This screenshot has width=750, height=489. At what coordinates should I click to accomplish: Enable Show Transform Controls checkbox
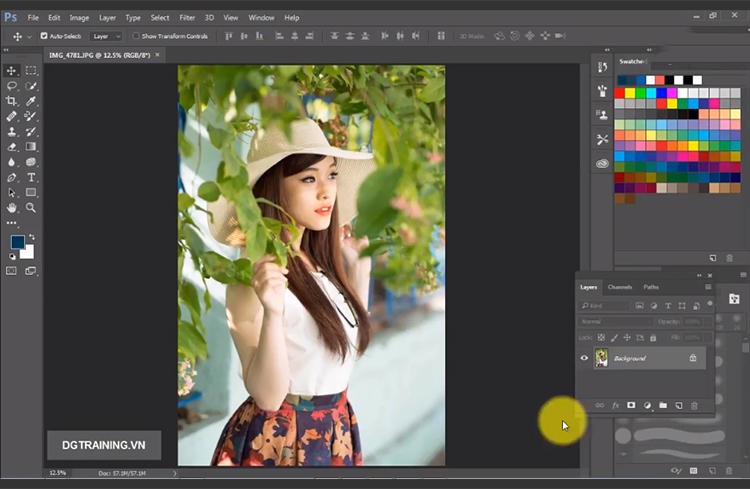(x=134, y=36)
